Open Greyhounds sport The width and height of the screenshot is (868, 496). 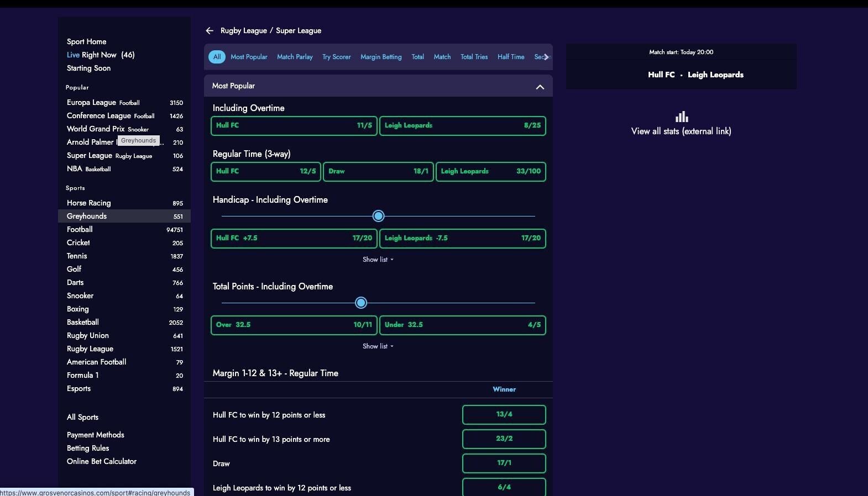(x=124, y=217)
